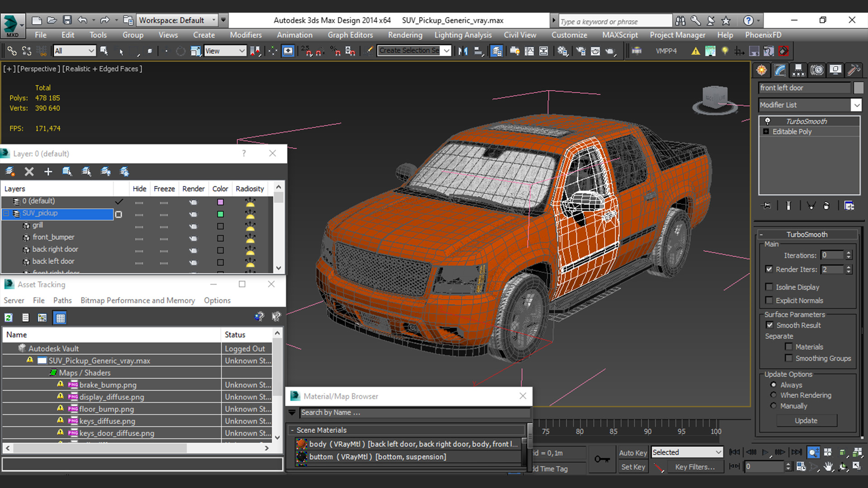Open the Create command panel tab
The height and width of the screenshot is (488, 868).
click(762, 70)
